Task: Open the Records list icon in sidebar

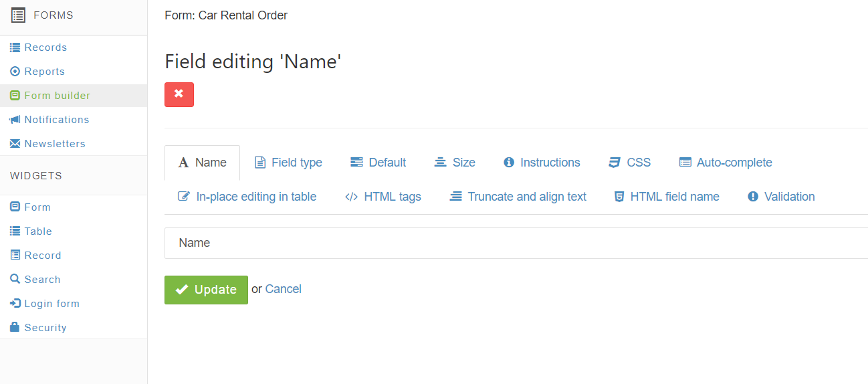Action: coord(15,47)
